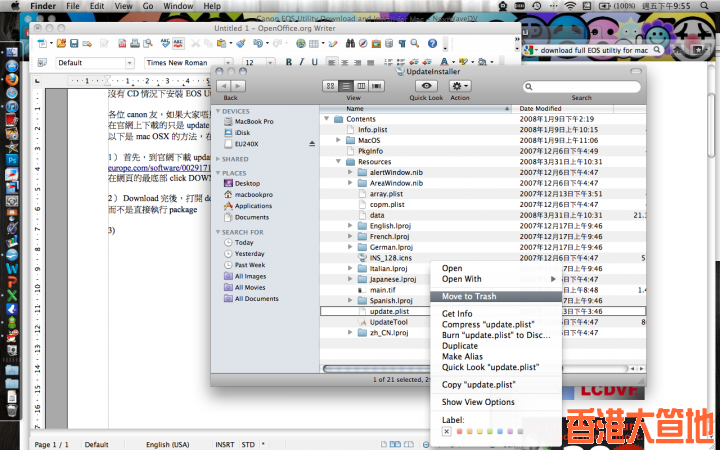Open the Times New Roman font dropdown
Image resolution: width=720 pixels, height=450 pixels.
[228, 62]
